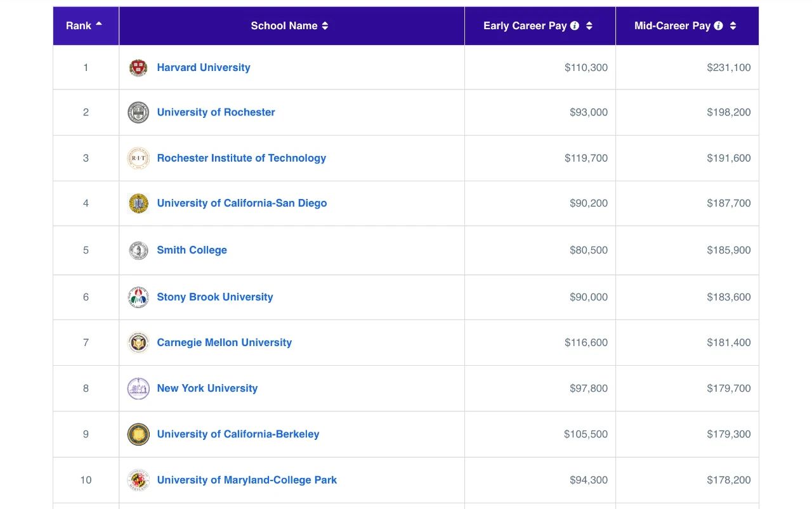Click the Harvard University crest logo
The height and width of the screenshot is (509, 812).
(138, 68)
